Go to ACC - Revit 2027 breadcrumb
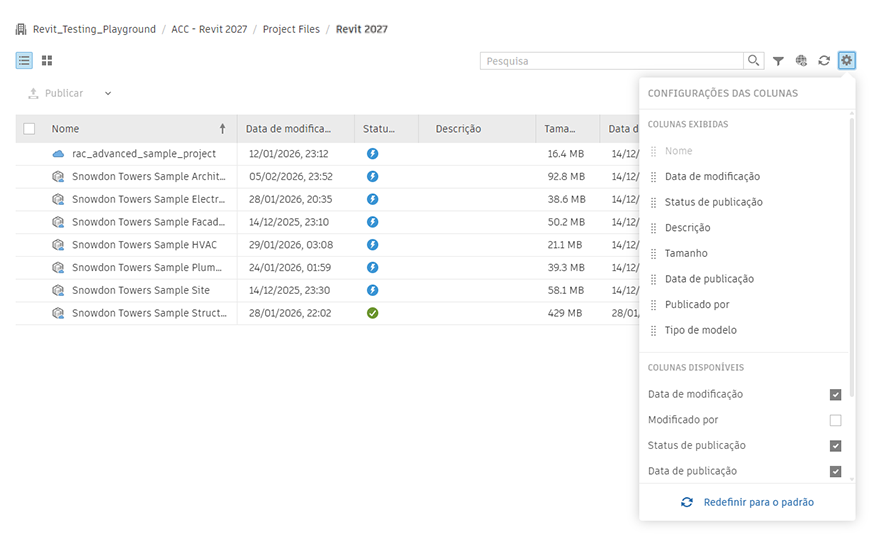874x547 pixels. pyautogui.click(x=209, y=29)
